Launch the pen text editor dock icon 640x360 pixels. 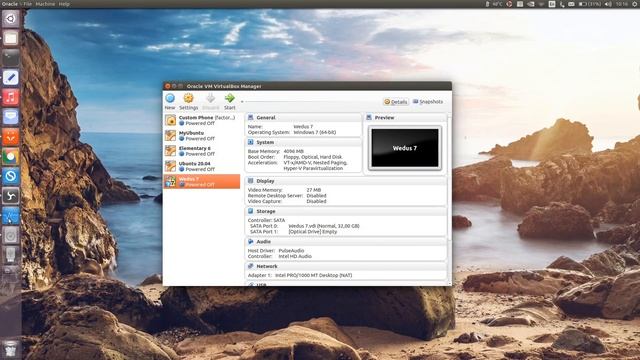11,77
